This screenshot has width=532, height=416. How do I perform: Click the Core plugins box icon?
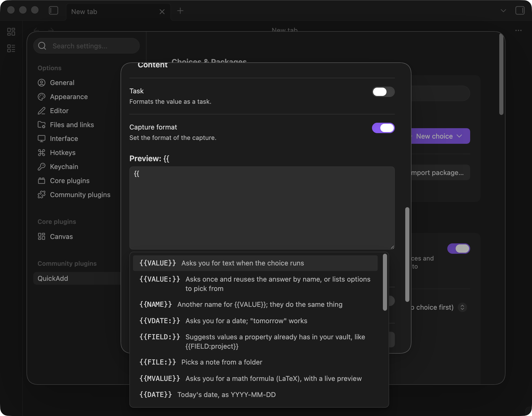(x=42, y=181)
